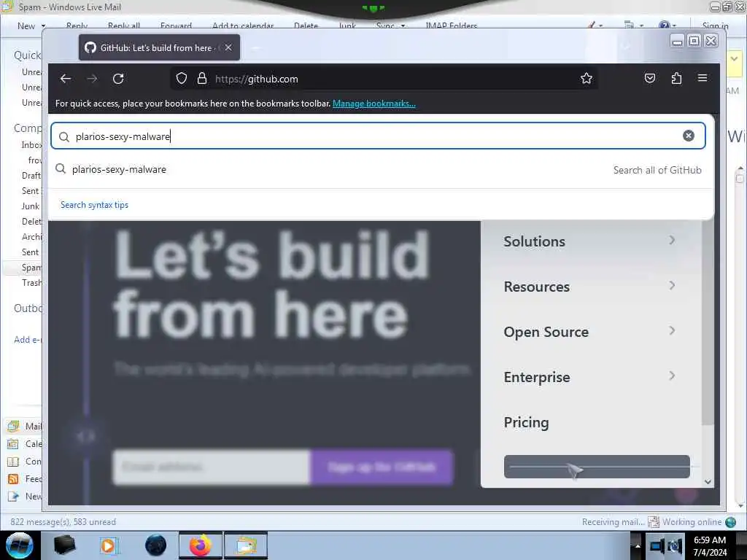This screenshot has height=560, width=747.
Task: Show hidden system tray icons
Action: tap(638, 545)
